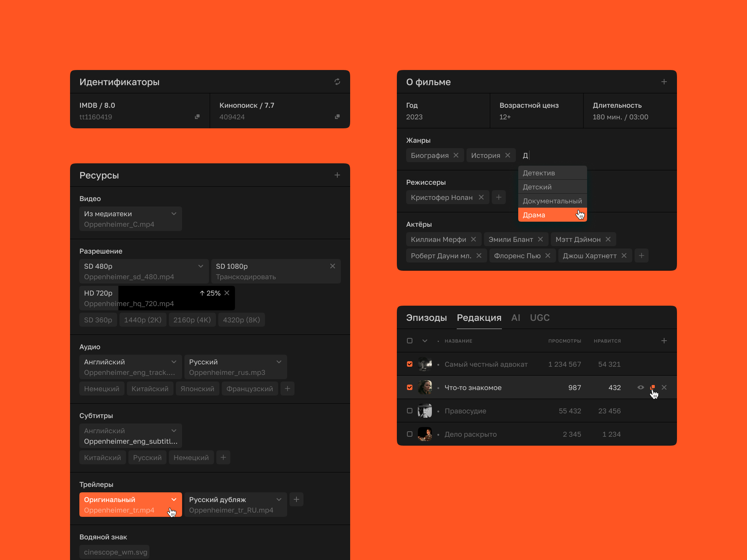Delete the Что-то знакомое episode row
The height and width of the screenshot is (560, 747).
tap(664, 387)
